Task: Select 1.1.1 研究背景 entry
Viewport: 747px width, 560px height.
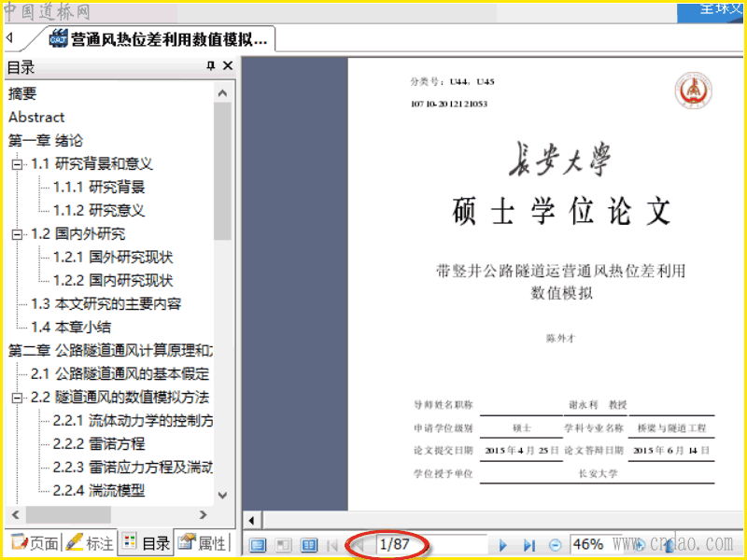Action: 99,188
